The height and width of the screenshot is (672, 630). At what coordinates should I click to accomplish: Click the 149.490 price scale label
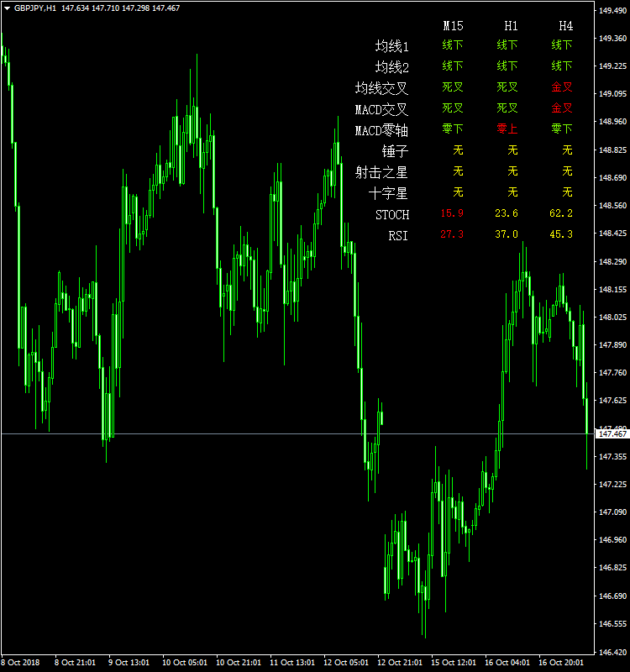click(x=612, y=10)
